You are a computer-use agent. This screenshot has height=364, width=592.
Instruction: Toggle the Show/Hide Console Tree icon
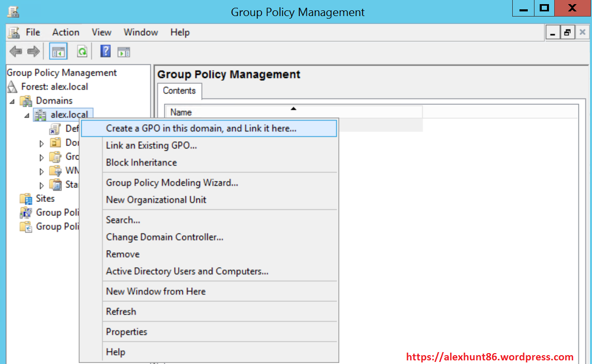pyautogui.click(x=58, y=51)
